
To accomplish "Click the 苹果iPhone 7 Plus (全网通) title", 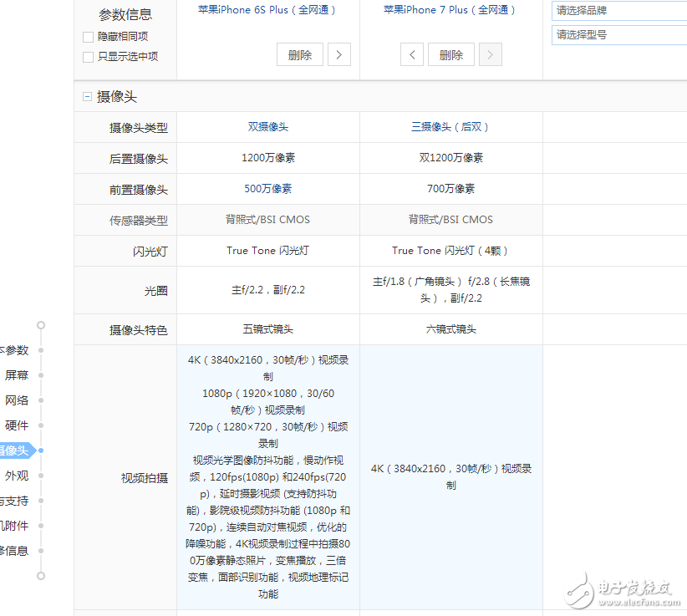I will point(450,9).
